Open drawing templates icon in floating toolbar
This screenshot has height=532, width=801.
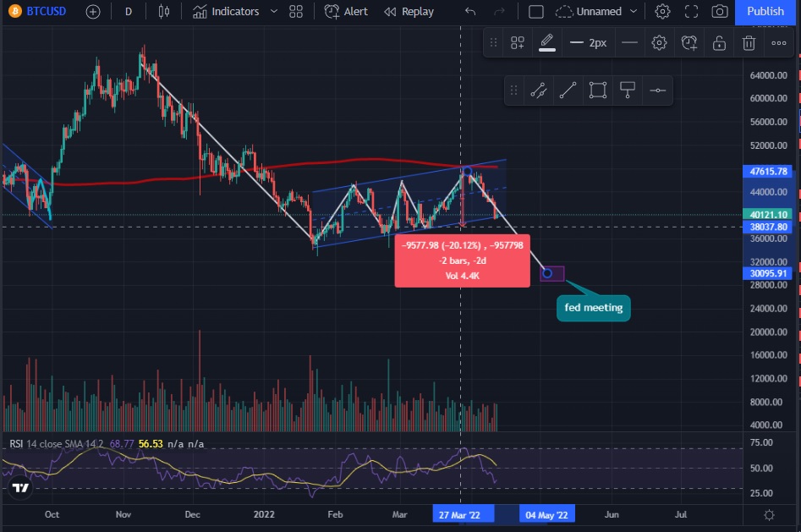tap(518, 43)
